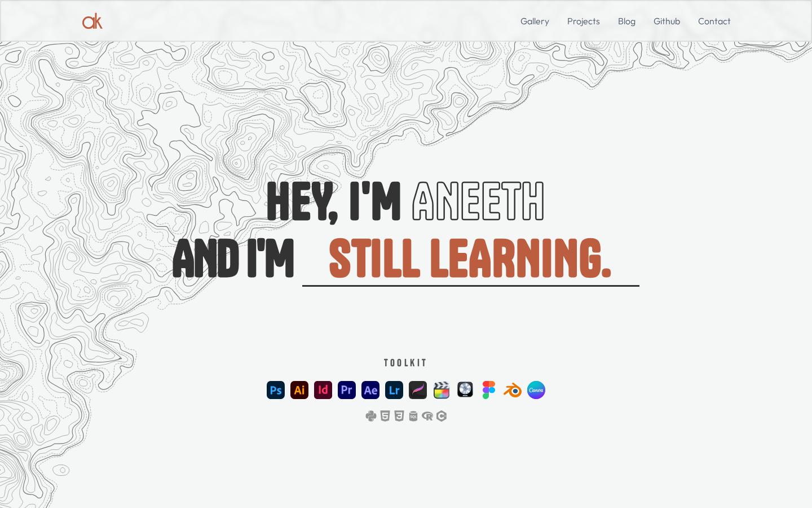The width and height of the screenshot is (812, 508).
Task: Click the orange STILL LEARNING. text
Action: tap(470, 259)
